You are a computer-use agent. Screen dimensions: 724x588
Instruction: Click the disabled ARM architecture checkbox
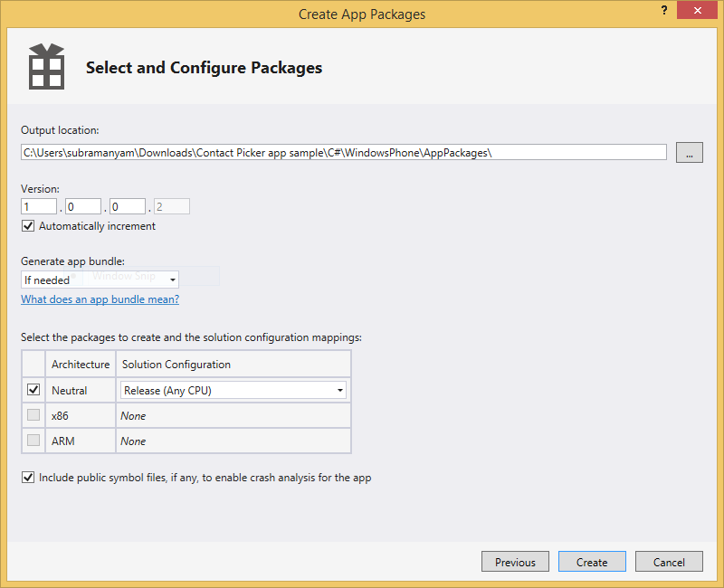coord(33,441)
